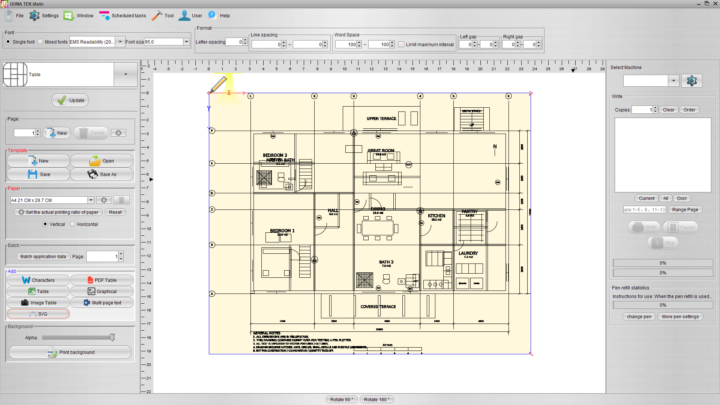Image resolution: width=720 pixels, height=405 pixels.
Task: Click the change pen button
Action: [x=639, y=316]
